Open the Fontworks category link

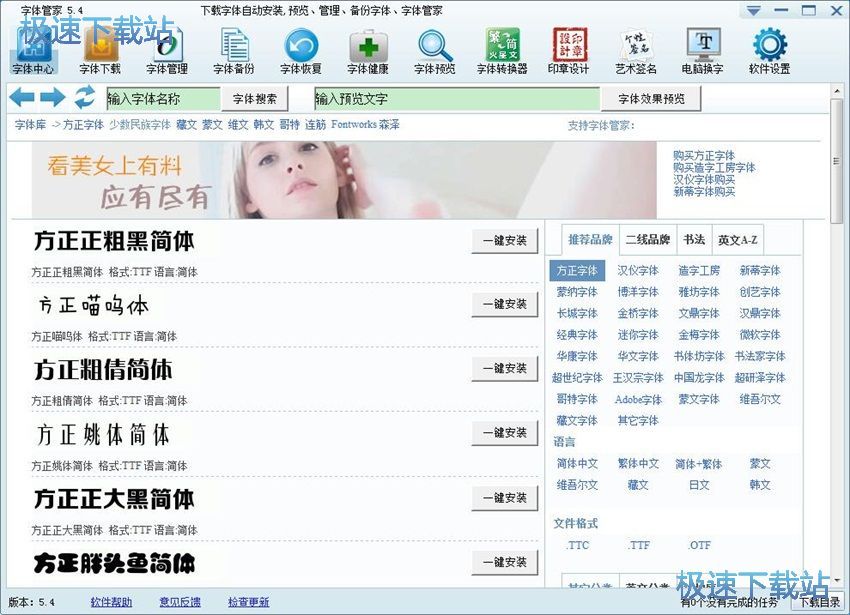pyautogui.click(x=353, y=125)
